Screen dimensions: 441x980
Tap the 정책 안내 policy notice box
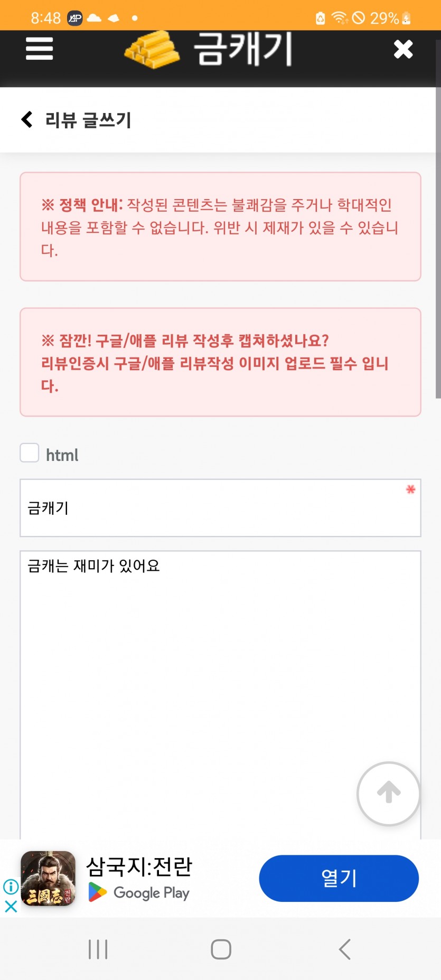tap(220, 227)
